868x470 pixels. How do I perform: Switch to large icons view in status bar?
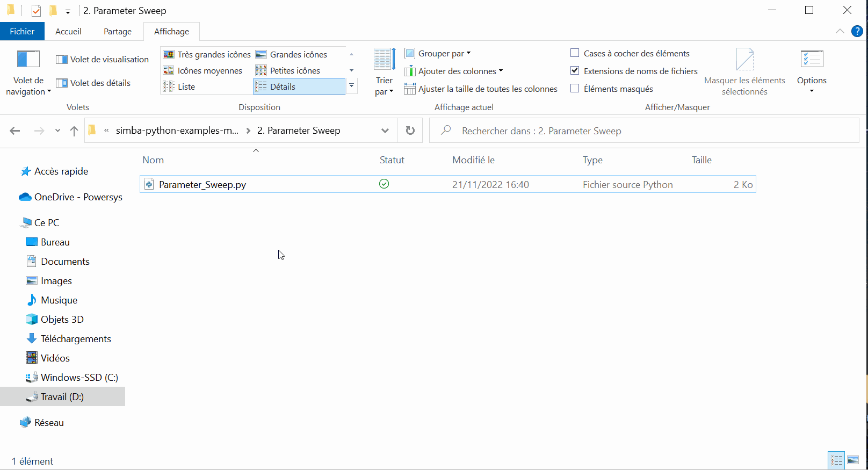853,460
